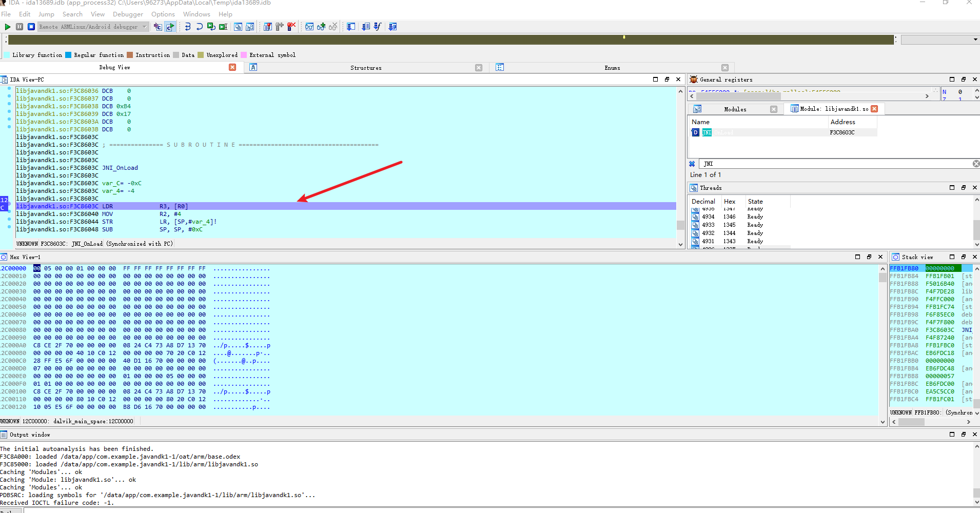Viewport: 980px width, 513px height.
Task: Open the Debugger menu
Action: pyautogui.click(x=128, y=14)
